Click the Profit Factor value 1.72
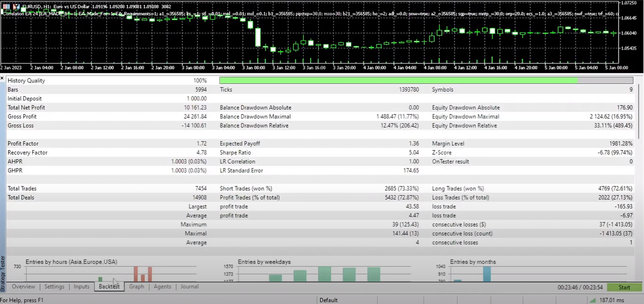Image resolution: width=644 pixels, height=304 pixels. (201, 143)
